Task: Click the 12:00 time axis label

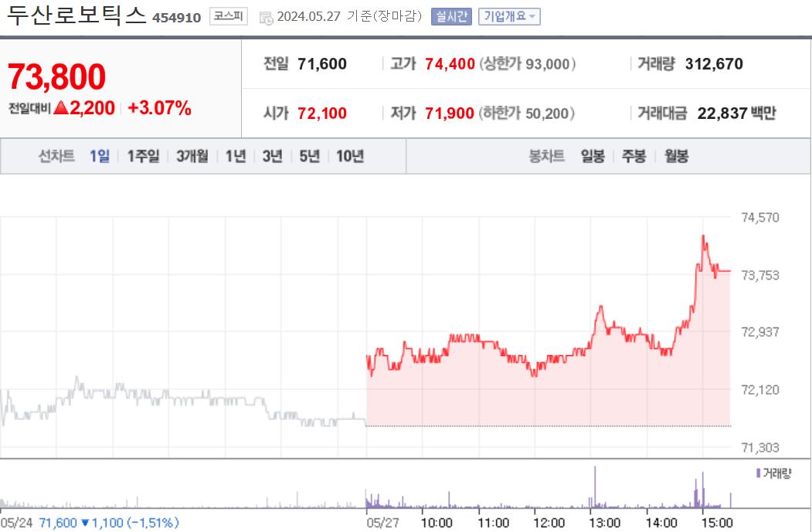Action: click(x=549, y=523)
